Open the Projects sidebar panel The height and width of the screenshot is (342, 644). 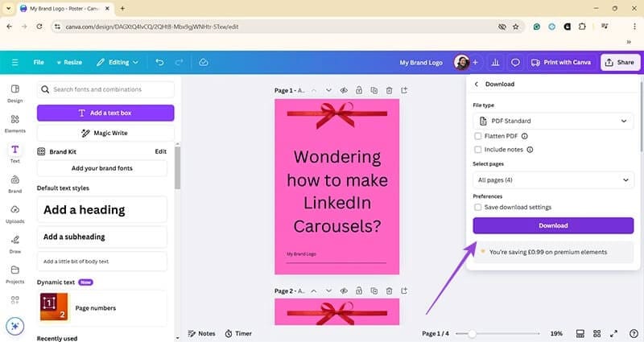coord(14,274)
